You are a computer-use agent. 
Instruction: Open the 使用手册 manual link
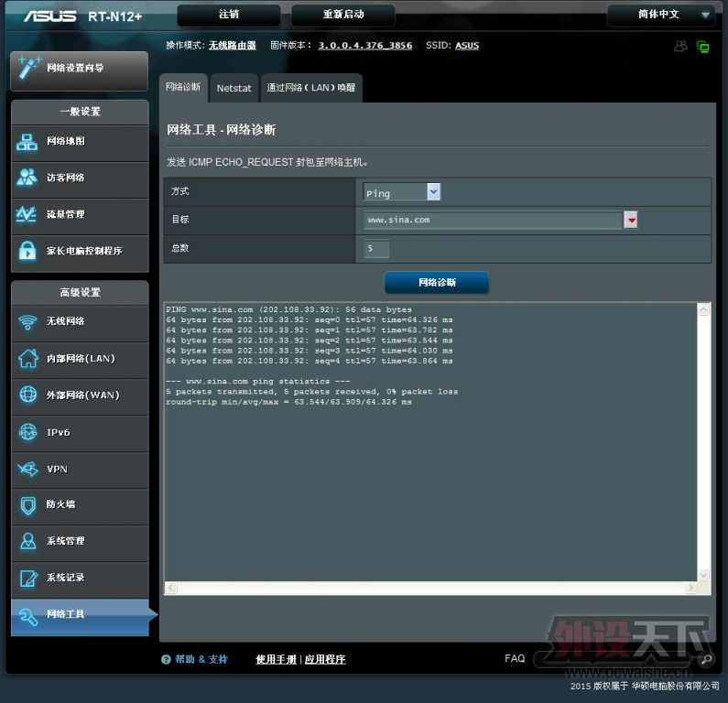(276, 659)
